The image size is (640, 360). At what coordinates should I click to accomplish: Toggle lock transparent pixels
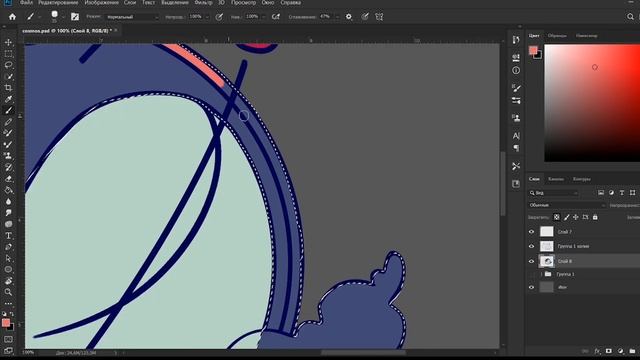tap(556, 217)
